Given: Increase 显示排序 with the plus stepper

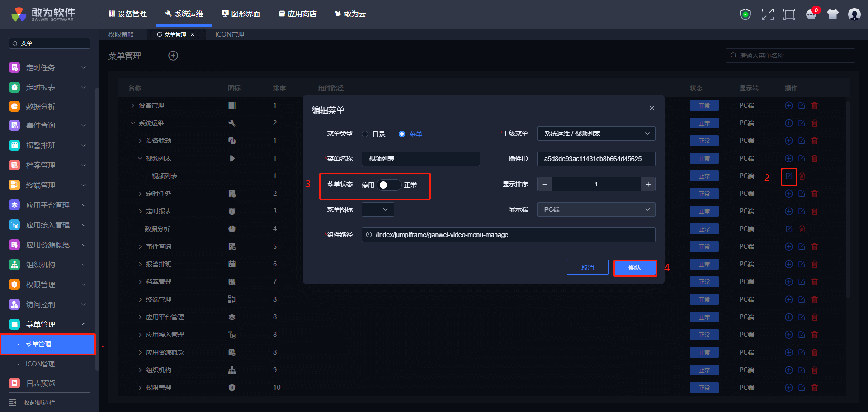Looking at the screenshot, I should (x=648, y=184).
